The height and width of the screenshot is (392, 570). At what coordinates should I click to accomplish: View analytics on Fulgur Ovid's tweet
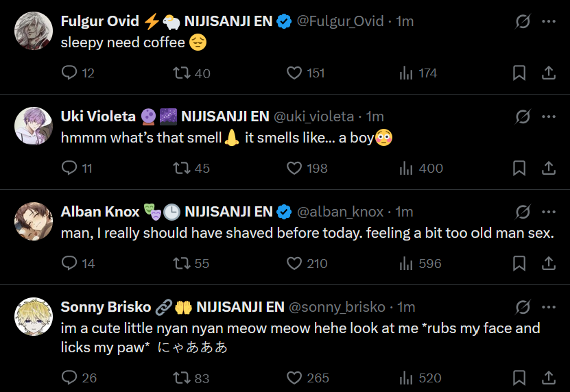[406, 73]
